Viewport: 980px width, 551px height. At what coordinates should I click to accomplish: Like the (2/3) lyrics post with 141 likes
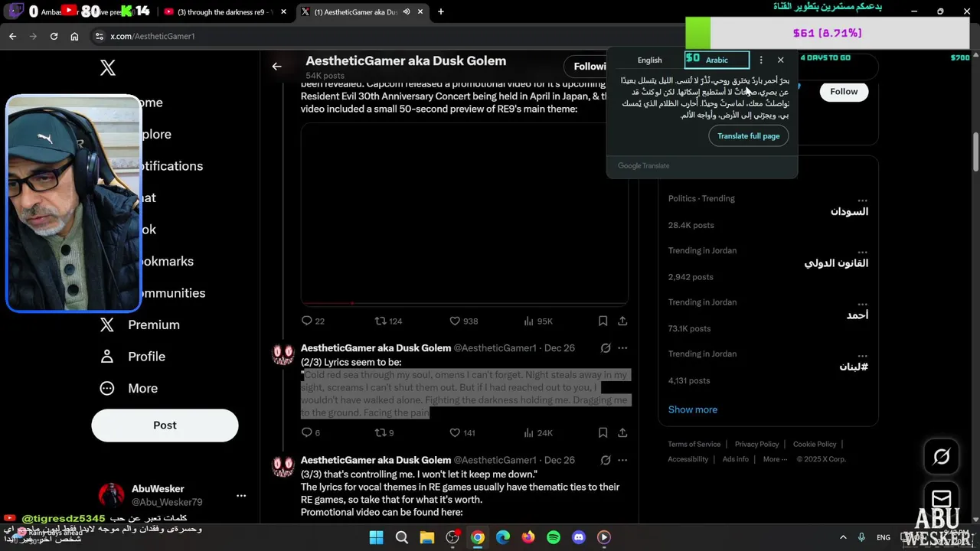462,432
